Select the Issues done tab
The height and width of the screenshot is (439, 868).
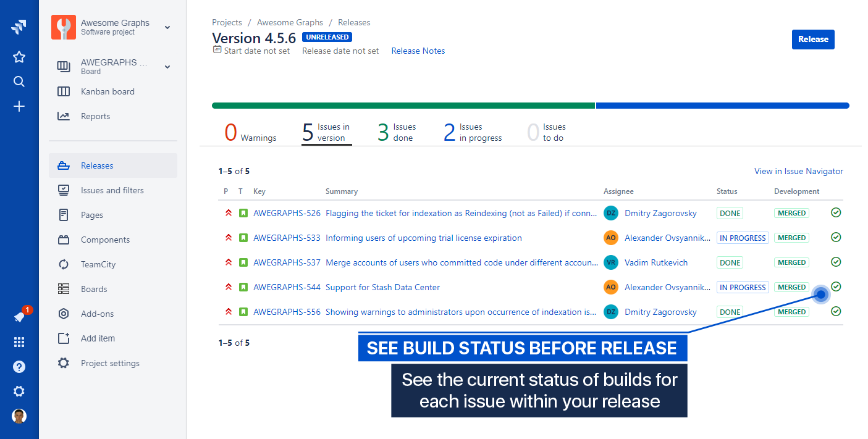coord(397,132)
